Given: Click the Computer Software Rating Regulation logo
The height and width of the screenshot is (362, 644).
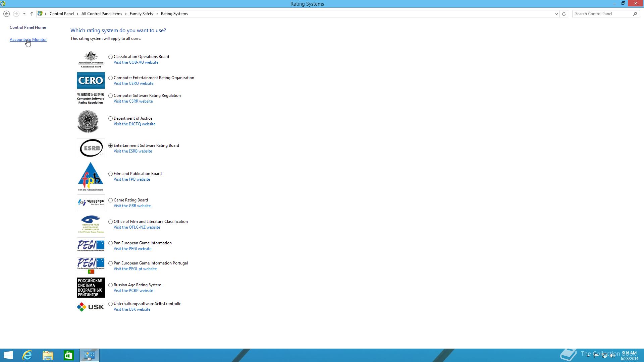Looking at the screenshot, I should 91,99.
